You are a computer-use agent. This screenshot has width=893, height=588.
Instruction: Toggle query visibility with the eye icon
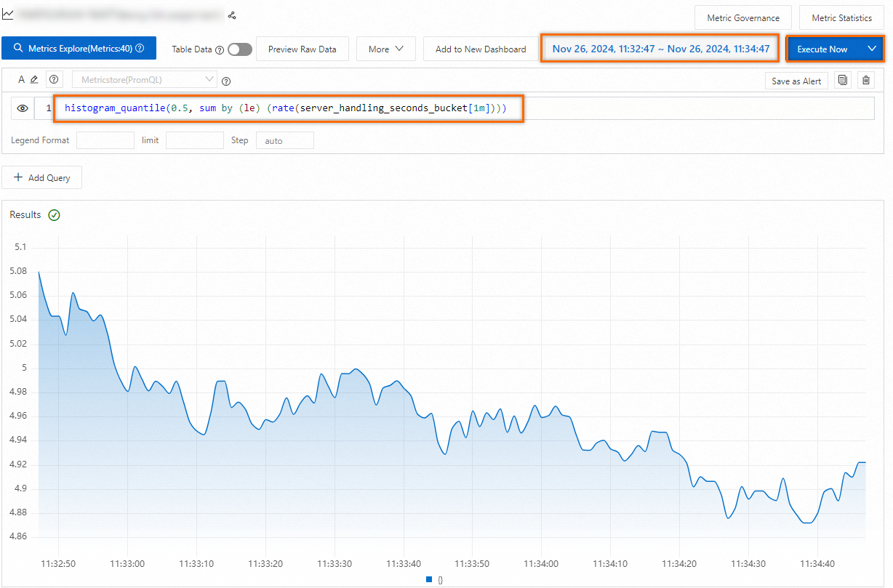point(23,108)
